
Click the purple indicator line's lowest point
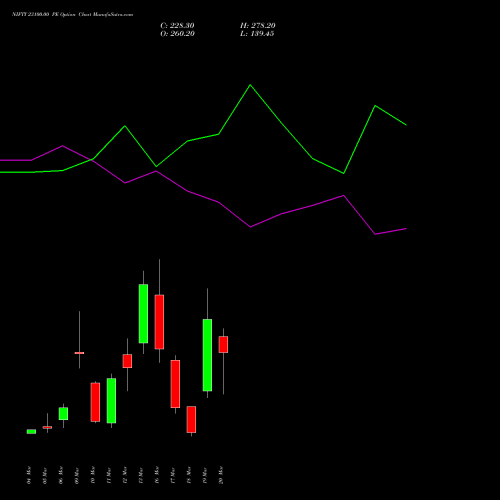point(375,234)
